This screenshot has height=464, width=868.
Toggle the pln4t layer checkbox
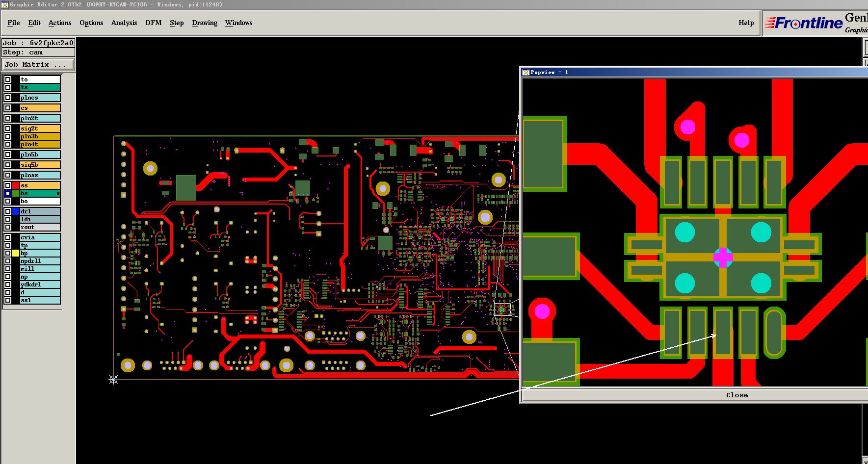click(8, 144)
